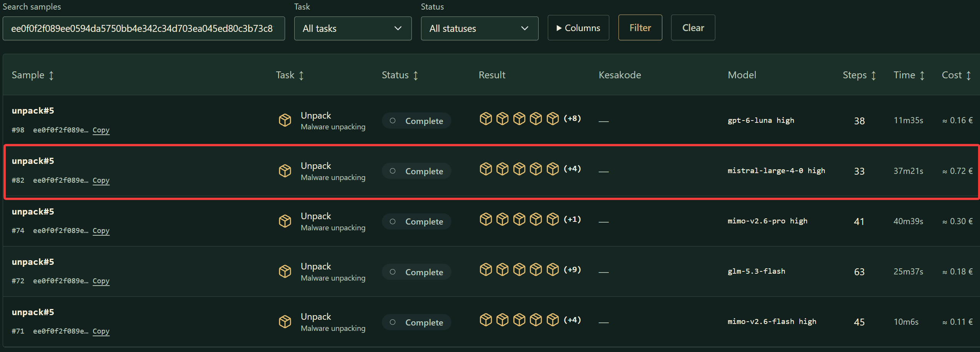Click the Search samples input field
The image size is (980, 352).
(x=144, y=28)
